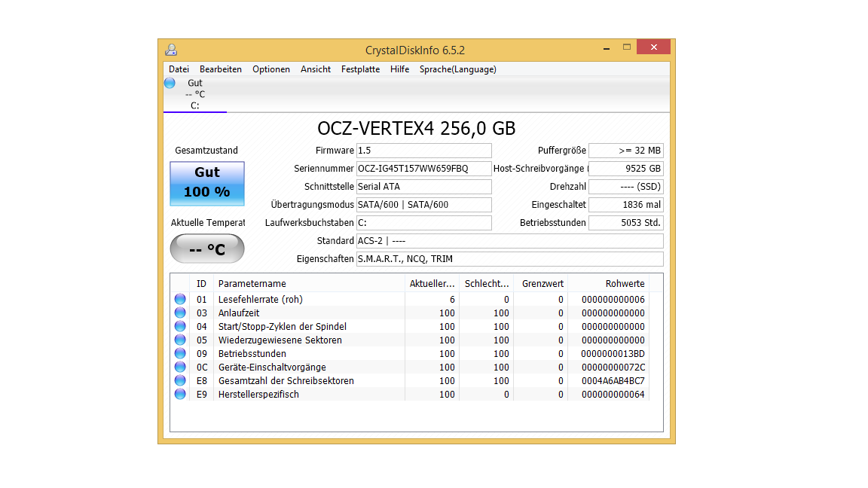Click the status orb for Betriebsstunden row 09

[x=180, y=353]
